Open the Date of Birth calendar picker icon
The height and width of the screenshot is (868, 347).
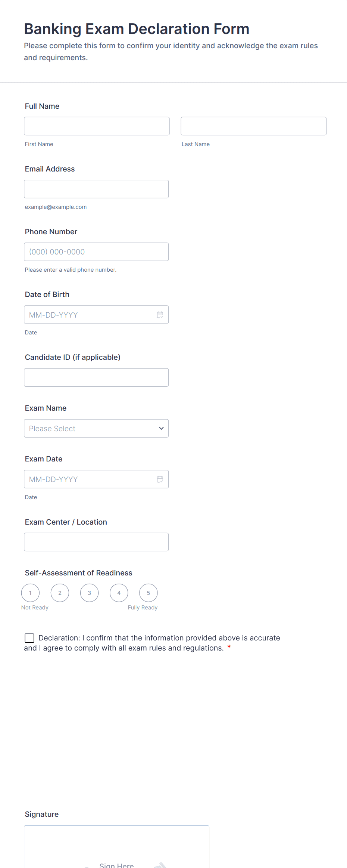[160, 315]
